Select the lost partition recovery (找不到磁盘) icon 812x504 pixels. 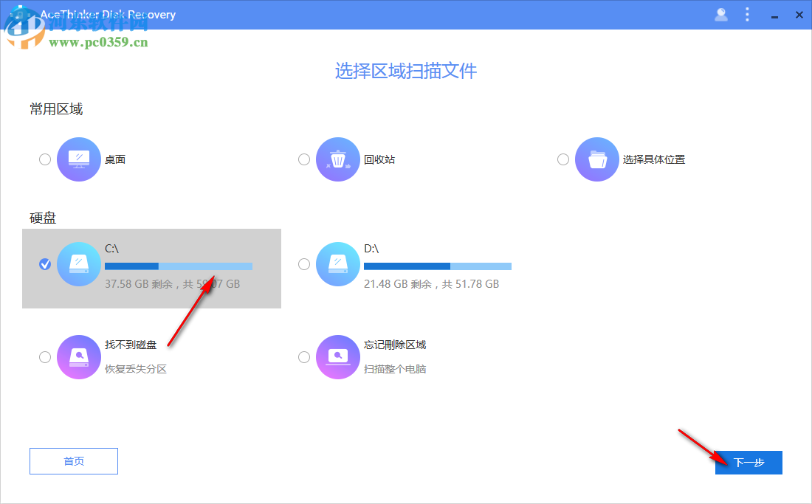coord(79,357)
